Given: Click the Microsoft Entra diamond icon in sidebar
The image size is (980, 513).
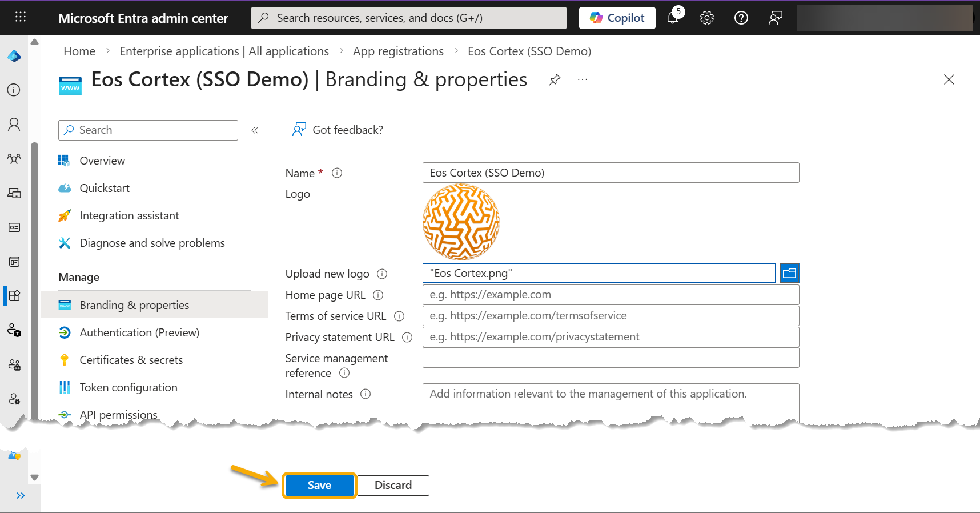Looking at the screenshot, I should pyautogui.click(x=14, y=56).
